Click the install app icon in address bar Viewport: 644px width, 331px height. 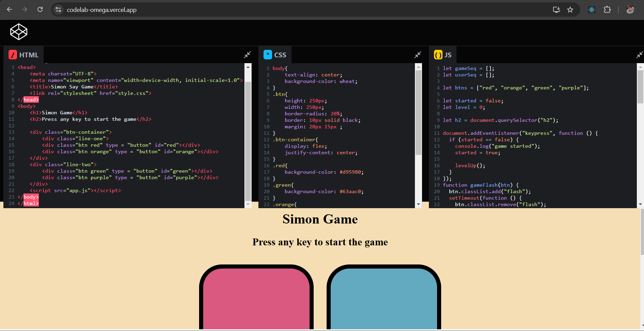click(556, 10)
